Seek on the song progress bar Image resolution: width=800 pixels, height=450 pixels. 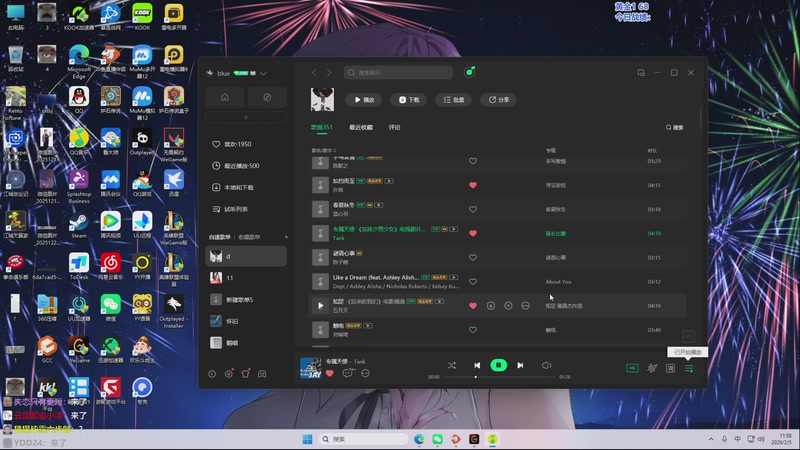[499, 377]
